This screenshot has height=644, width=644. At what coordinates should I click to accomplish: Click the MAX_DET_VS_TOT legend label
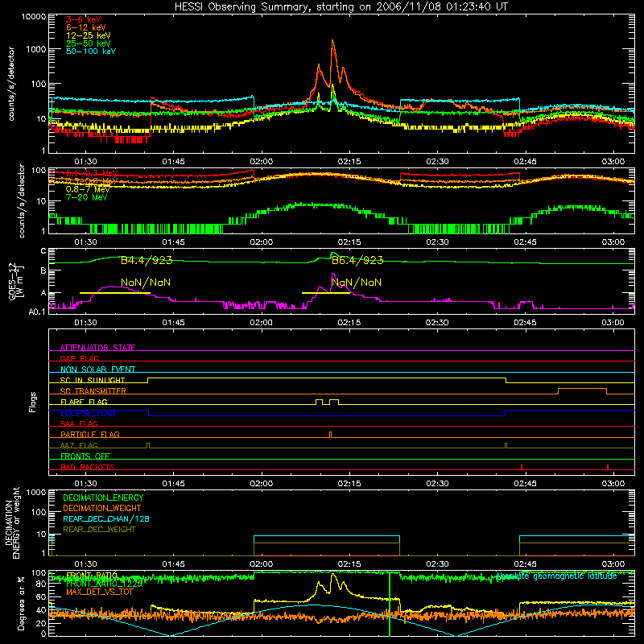99,592
